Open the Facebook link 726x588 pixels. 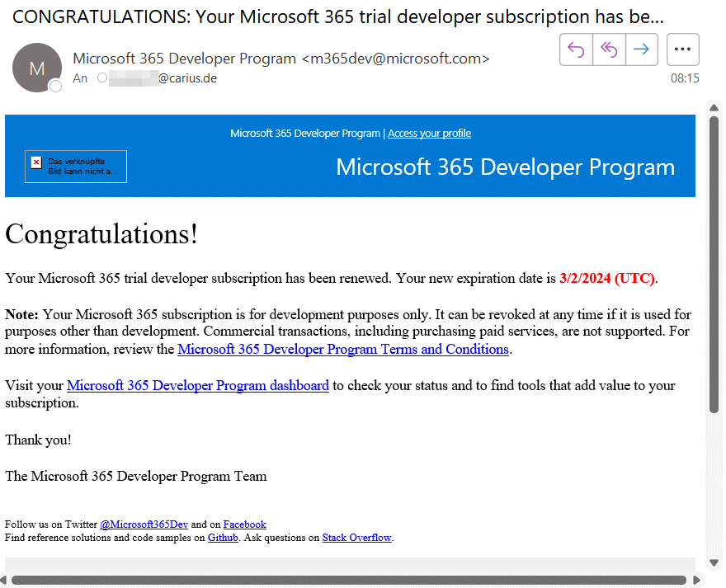[x=244, y=524]
